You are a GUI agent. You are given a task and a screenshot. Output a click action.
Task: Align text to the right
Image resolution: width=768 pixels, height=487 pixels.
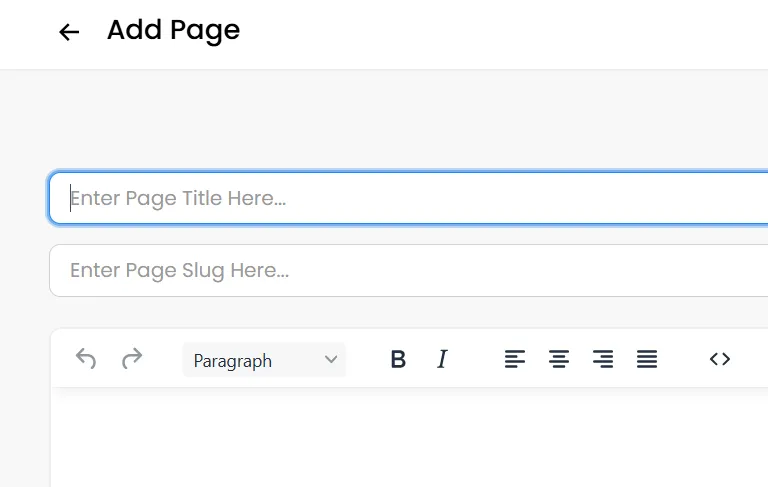click(603, 359)
